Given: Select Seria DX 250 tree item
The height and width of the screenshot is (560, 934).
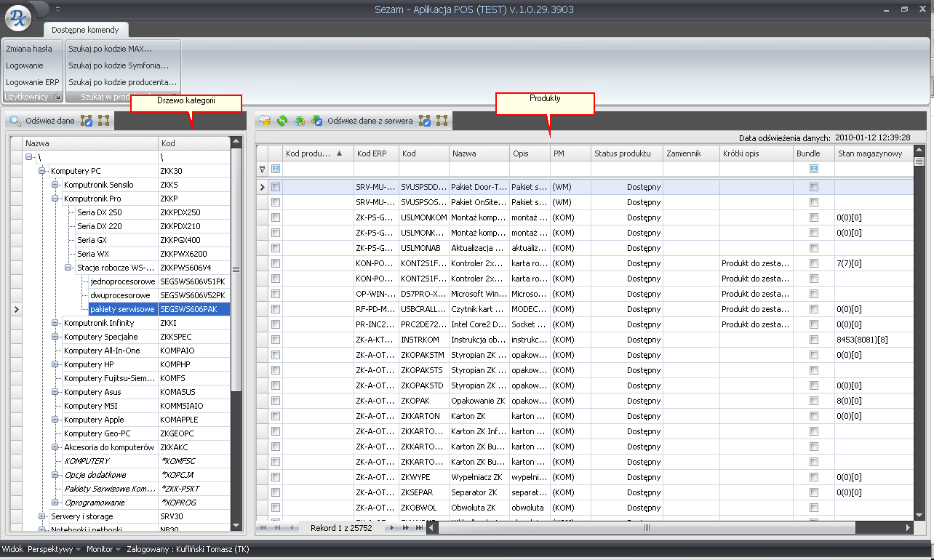Looking at the screenshot, I should [x=100, y=212].
